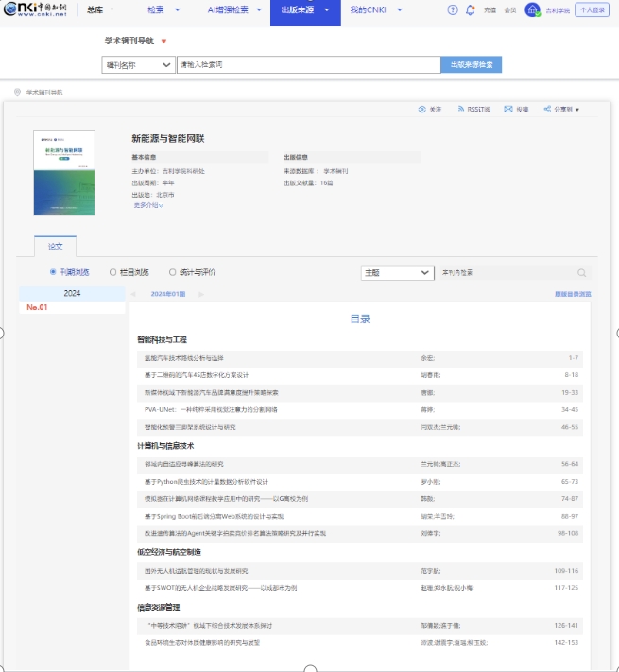Image resolution: width=619 pixels, height=672 pixels.
Task: Select the 栏目浏览 radio button
Action: click(112, 272)
